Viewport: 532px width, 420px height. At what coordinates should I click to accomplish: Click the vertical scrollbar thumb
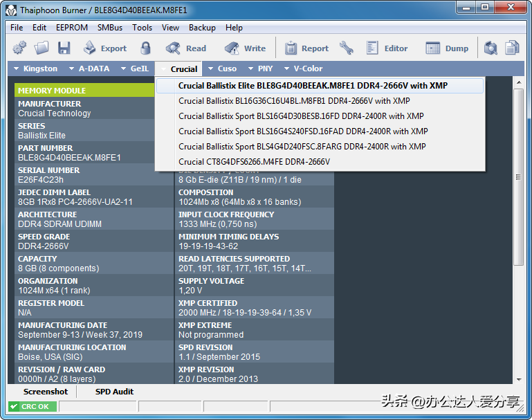tap(518, 177)
